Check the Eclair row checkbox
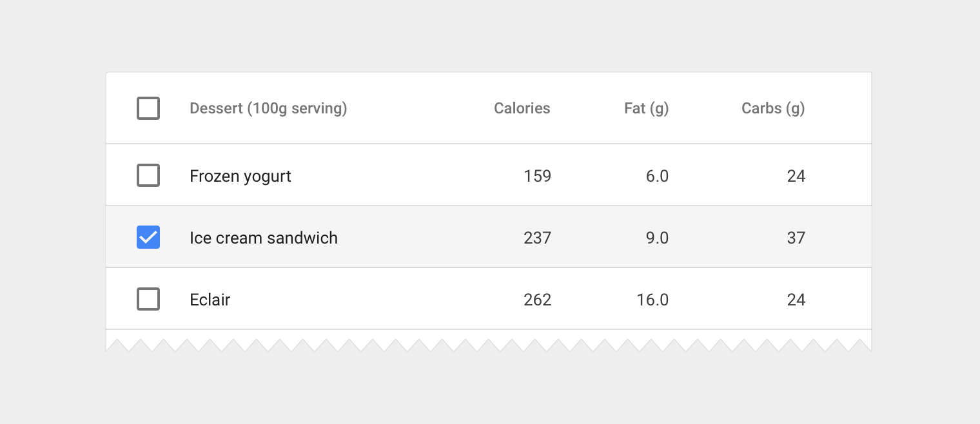This screenshot has height=424, width=980. [148, 299]
